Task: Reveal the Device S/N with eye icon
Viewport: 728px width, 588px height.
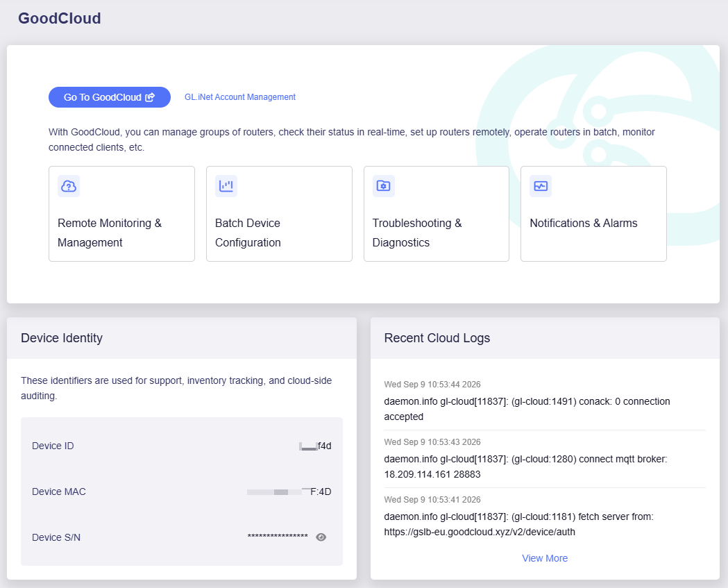Action: coord(321,537)
